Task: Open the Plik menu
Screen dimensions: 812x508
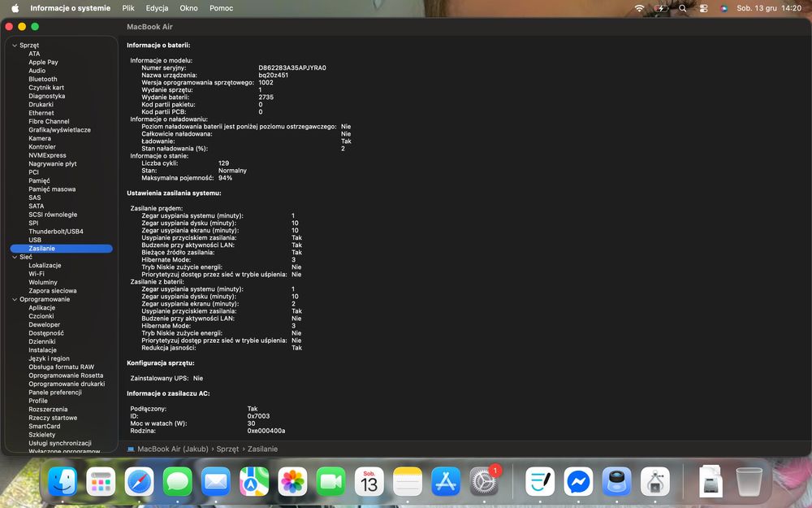Action: click(x=128, y=8)
